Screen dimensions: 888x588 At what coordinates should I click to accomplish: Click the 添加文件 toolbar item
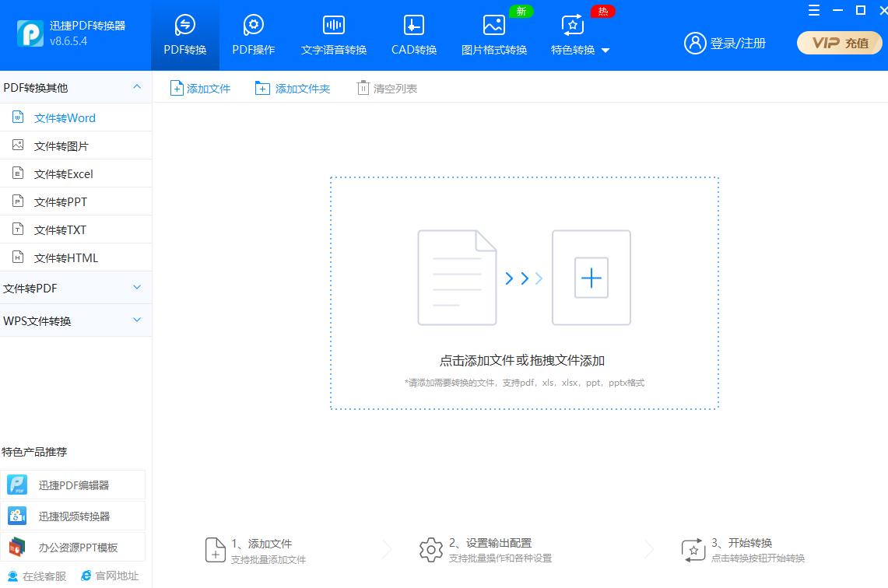tap(200, 88)
